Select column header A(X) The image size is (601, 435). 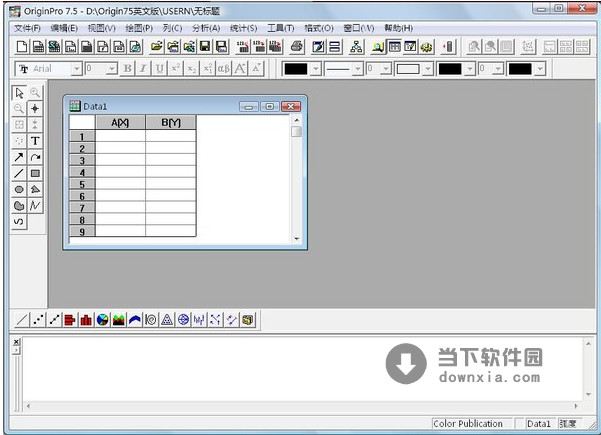(120, 123)
